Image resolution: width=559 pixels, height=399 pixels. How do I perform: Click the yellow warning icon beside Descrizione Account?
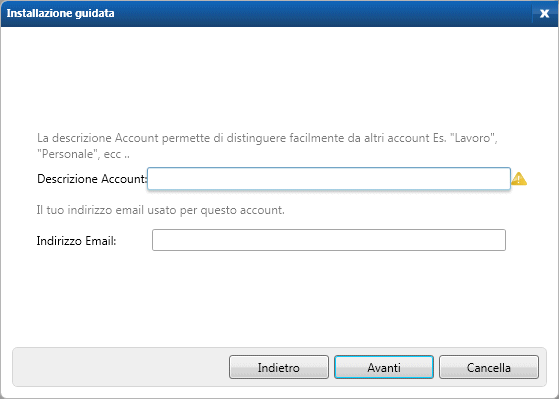coord(519,179)
